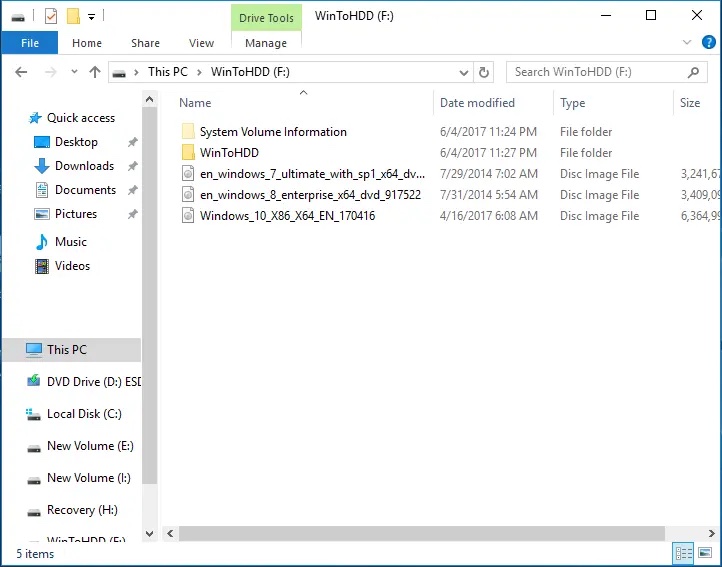Click the pin icon next to Desktop
The image size is (722, 567).
[x=133, y=142]
